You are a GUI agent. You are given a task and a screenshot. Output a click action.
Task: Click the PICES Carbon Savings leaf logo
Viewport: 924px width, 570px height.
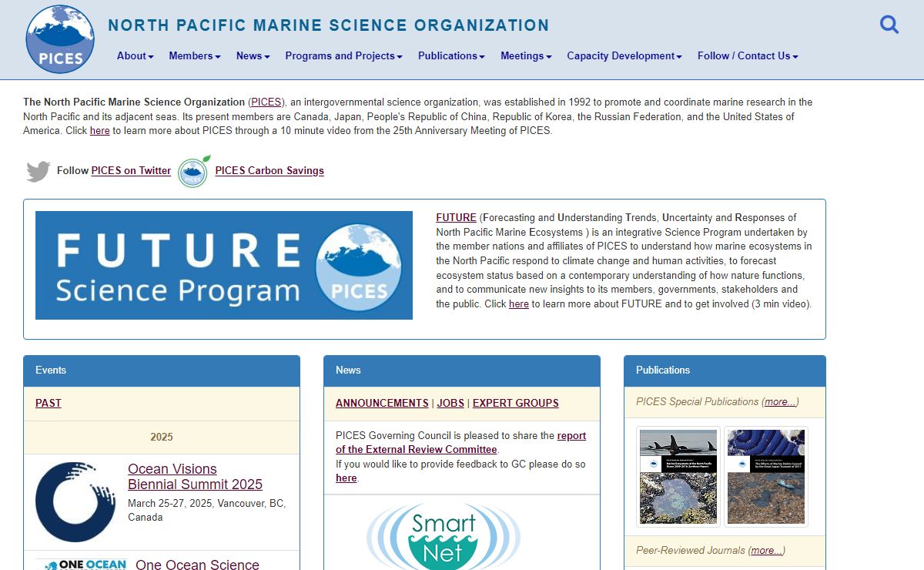[194, 171]
